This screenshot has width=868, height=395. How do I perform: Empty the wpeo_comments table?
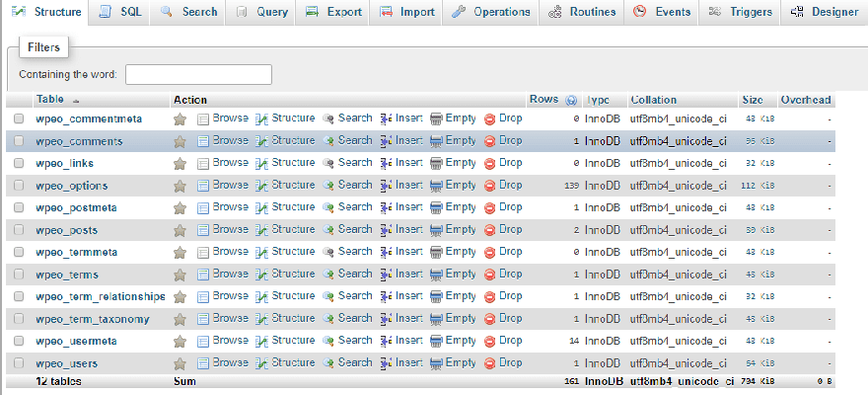click(x=453, y=140)
